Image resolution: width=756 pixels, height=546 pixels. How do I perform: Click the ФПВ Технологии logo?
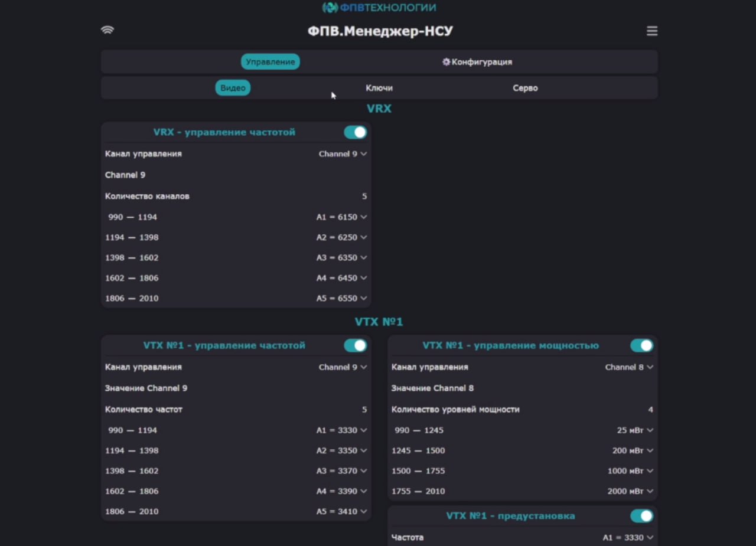(x=379, y=8)
